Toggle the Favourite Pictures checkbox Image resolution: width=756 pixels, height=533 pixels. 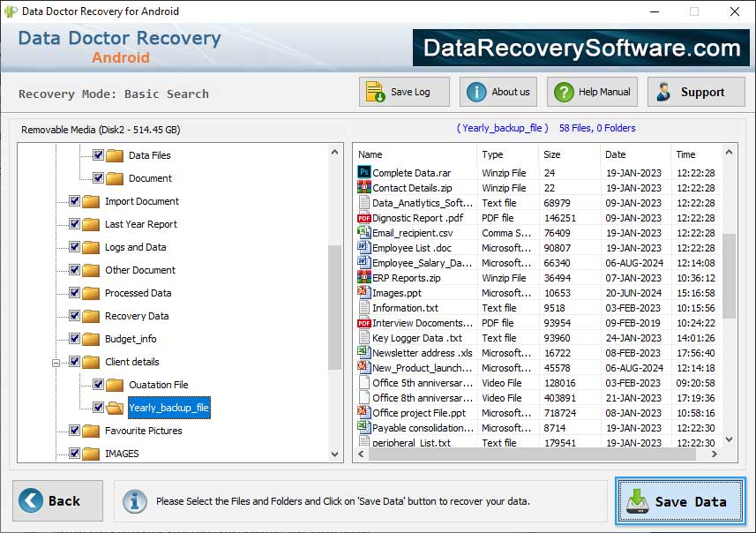coord(73,431)
